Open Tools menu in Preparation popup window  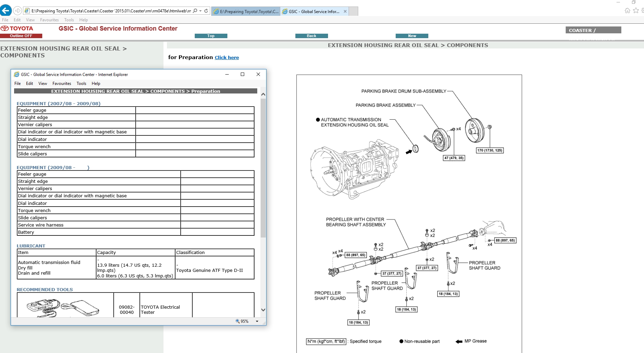point(81,84)
